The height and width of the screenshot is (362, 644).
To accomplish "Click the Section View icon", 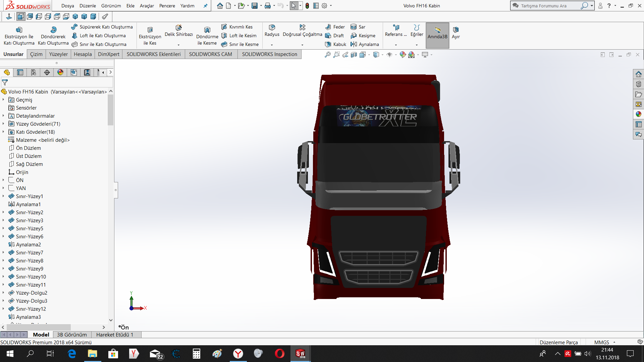I will 354,55.
